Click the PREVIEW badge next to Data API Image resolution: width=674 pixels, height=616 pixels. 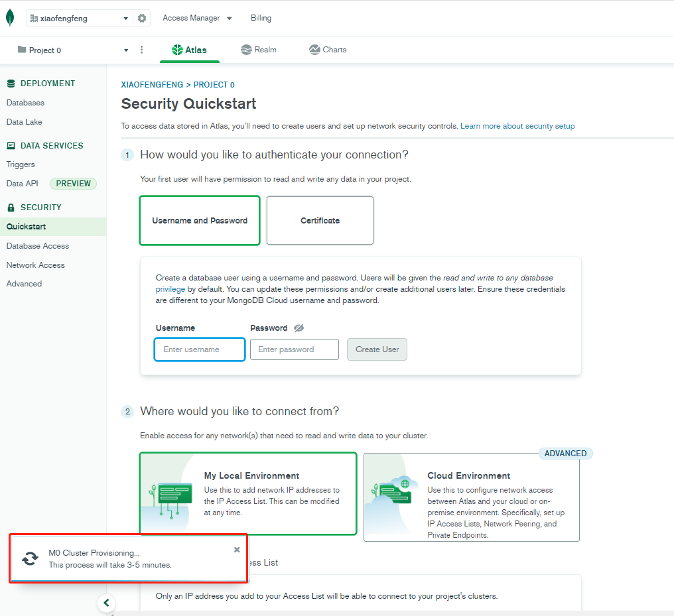tap(74, 184)
